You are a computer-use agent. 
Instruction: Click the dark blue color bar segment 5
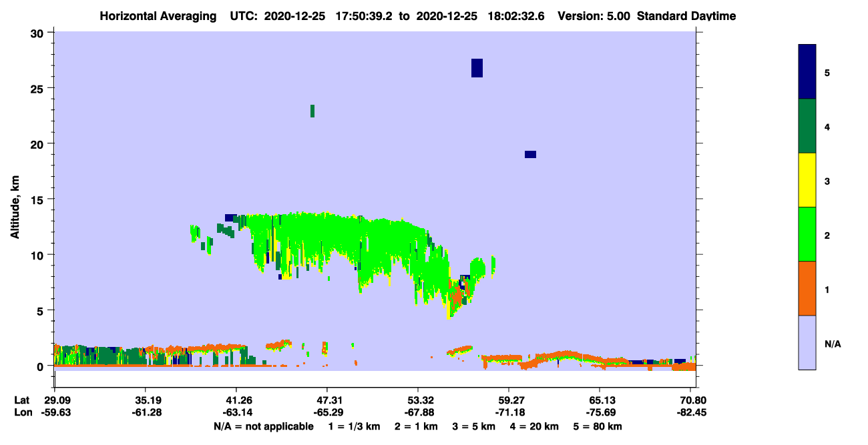[x=807, y=72]
